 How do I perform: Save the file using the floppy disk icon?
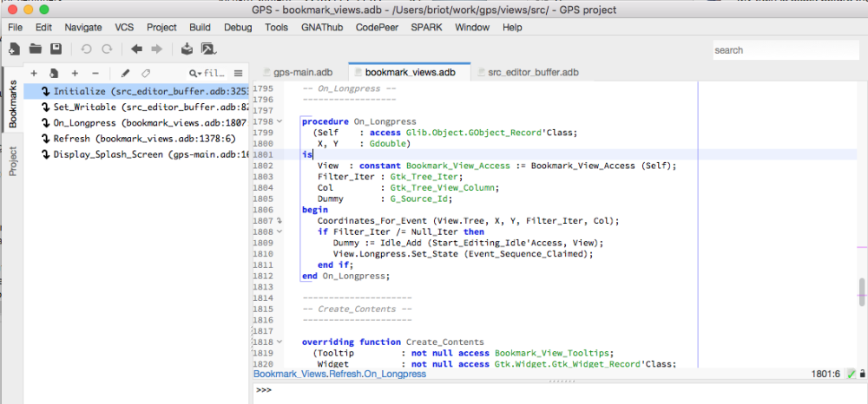tap(56, 49)
